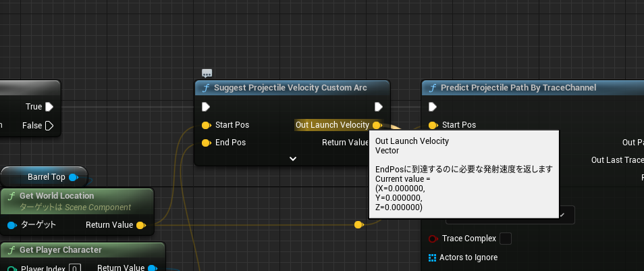Viewport: 644px width, 271px height.
Task: Click the Return Value label on Suggest Projectile node
Action: click(346, 143)
